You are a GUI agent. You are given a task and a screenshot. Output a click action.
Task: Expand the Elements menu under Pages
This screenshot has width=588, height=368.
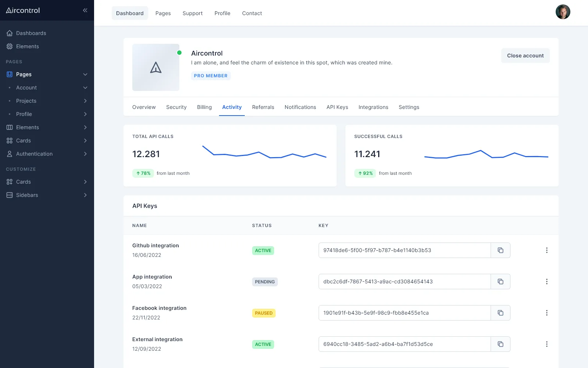point(85,127)
